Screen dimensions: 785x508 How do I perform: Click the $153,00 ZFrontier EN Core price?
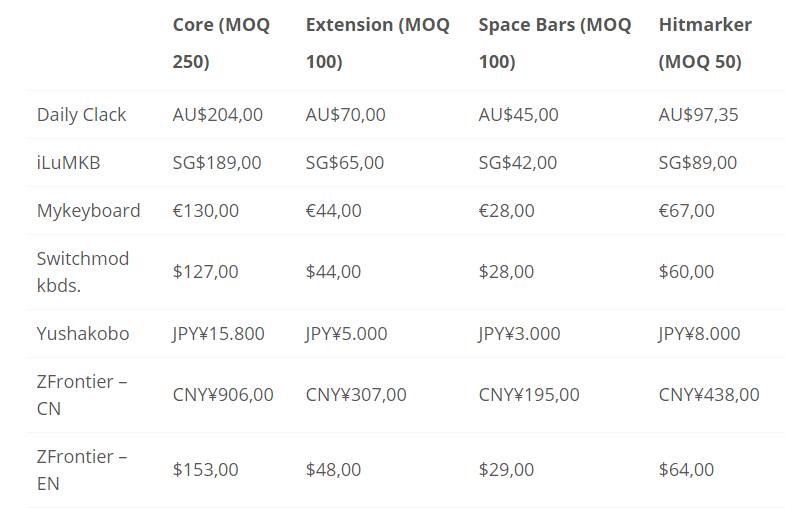point(205,470)
